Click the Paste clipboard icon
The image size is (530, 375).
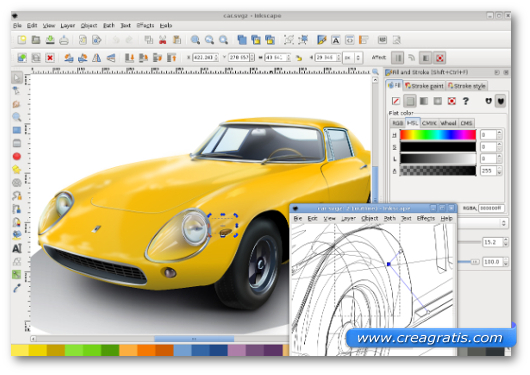176,40
